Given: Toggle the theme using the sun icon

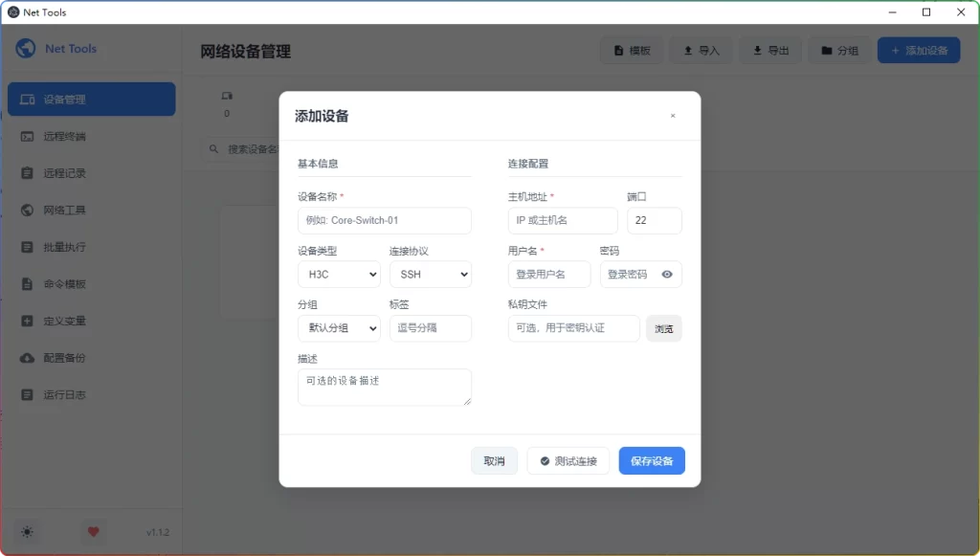Looking at the screenshot, I should 27,531.
